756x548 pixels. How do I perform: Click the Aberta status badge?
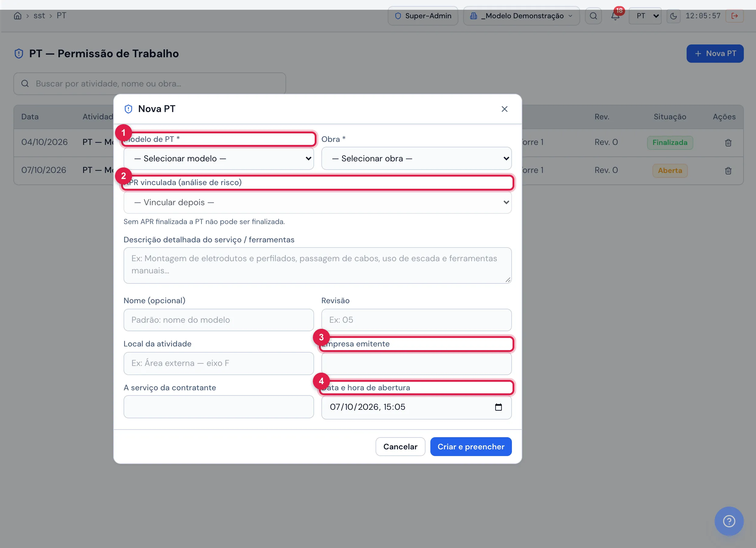point(670,171)
